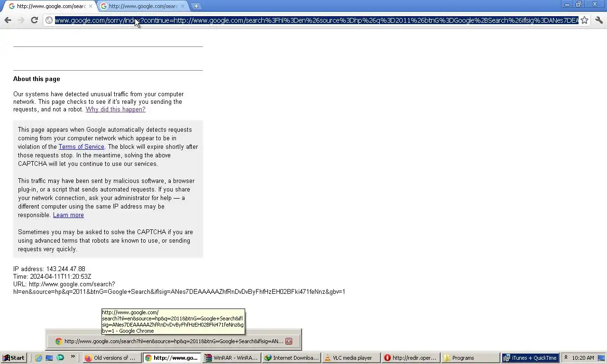Expand hidden system tray icons arrow
607x364 pixels.
[x=566, y=358]
